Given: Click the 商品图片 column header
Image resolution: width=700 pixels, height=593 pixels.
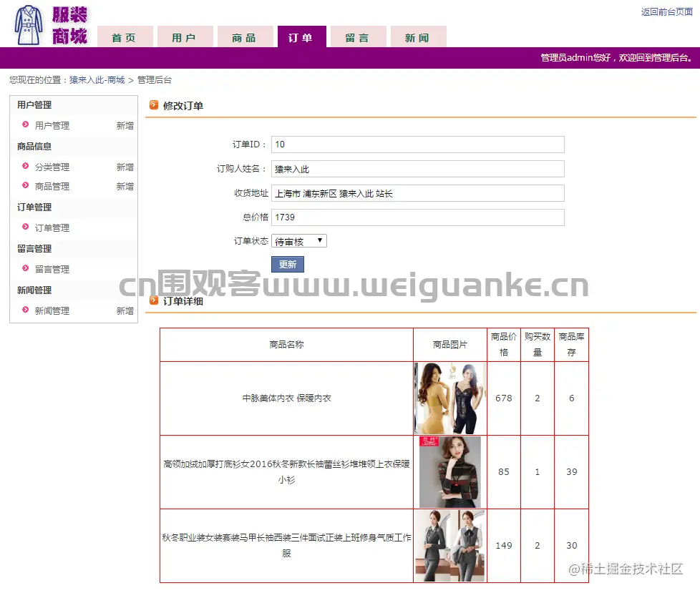Looking at the screenshot, I should point(450,345).
